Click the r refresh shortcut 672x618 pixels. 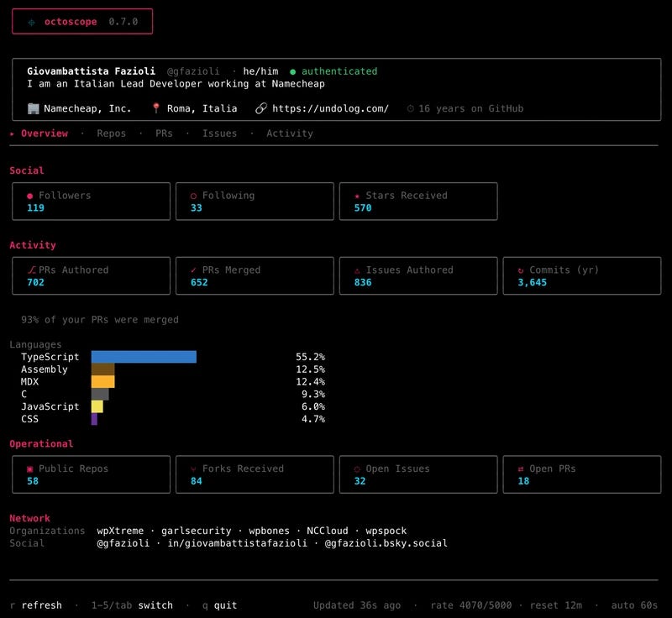point(35,605)
